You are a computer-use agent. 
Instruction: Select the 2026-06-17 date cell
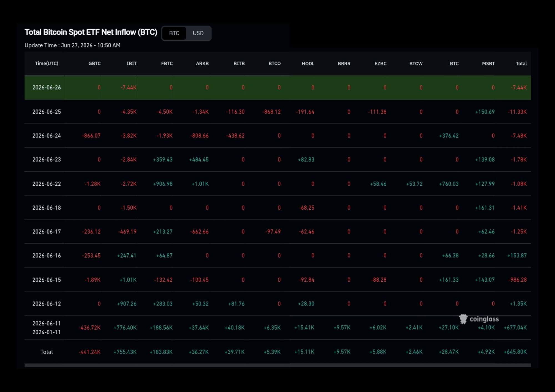(47, 231)
